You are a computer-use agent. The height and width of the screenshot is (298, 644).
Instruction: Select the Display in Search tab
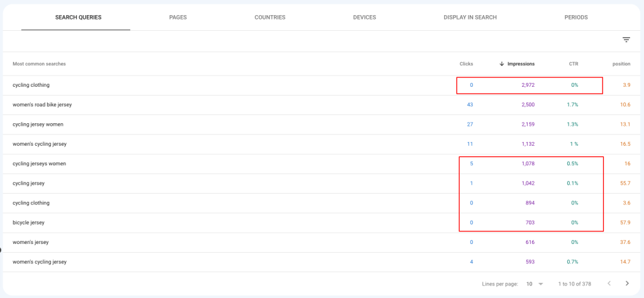(x=470, y=17)
